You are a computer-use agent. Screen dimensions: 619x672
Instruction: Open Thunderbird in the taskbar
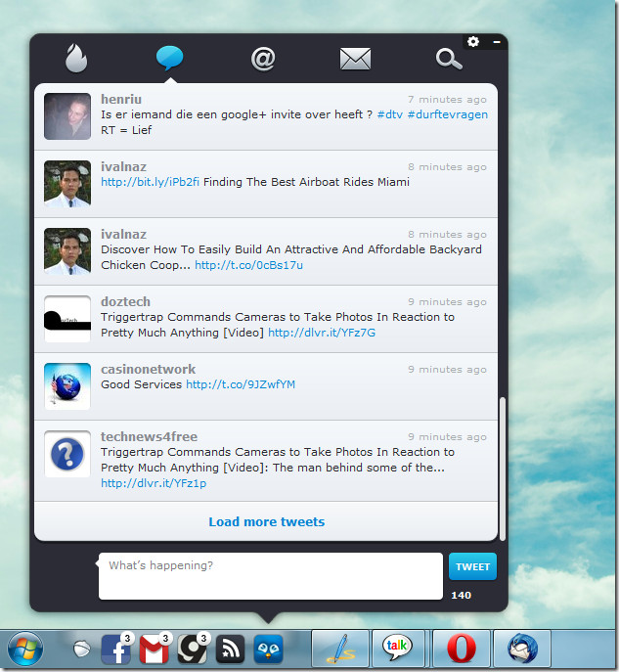pos(522,649)
